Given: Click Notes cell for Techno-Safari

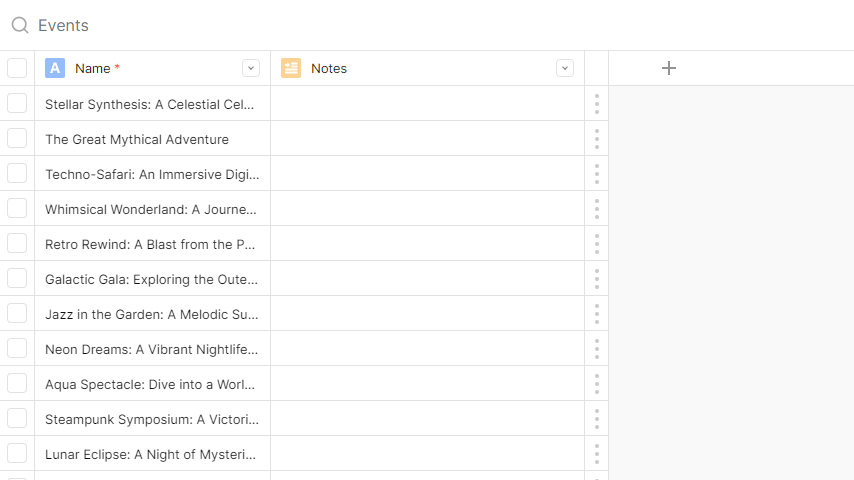Looking at the screenshot, I should [428, 173].
